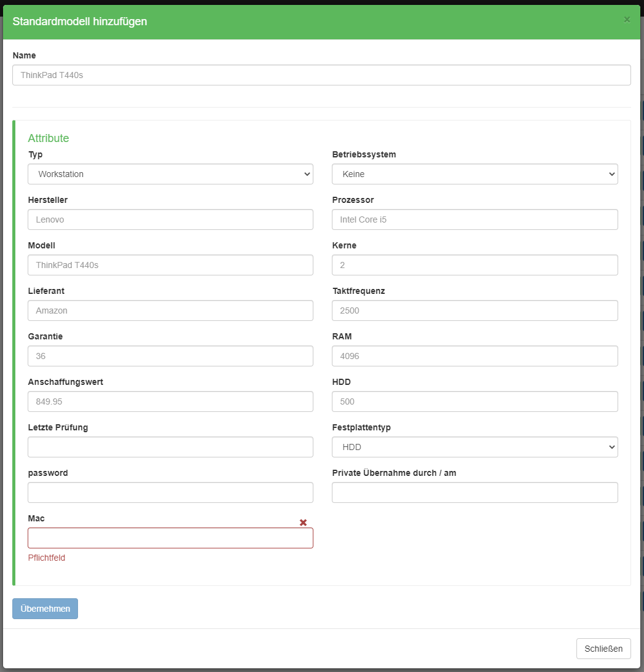Click the Lieferant input box
Viewport: 644px width, 672px height.
coord(170,310)
